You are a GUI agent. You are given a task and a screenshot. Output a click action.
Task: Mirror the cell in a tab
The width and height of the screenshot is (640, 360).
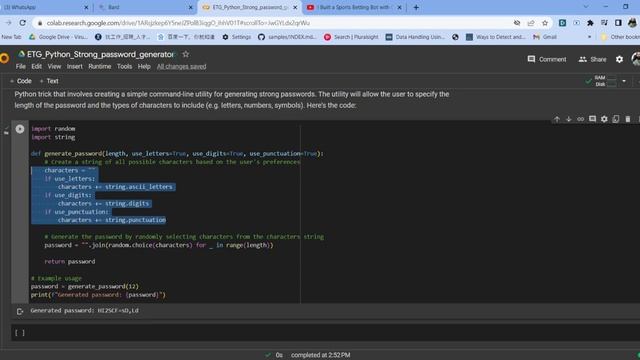[616, 119]
